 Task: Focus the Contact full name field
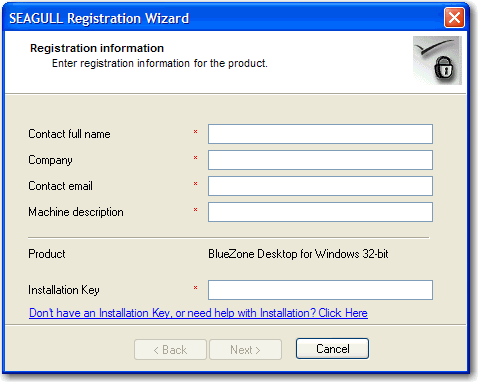[320, 134]
